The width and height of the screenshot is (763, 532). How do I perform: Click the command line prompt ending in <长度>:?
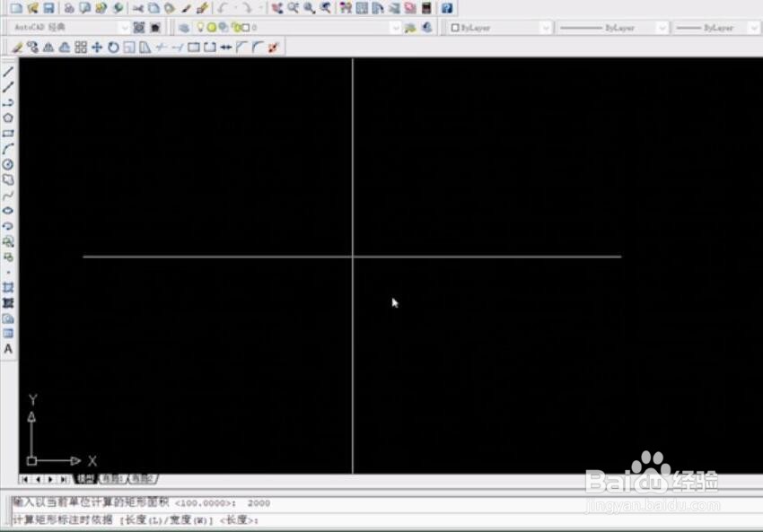(136, 519)
